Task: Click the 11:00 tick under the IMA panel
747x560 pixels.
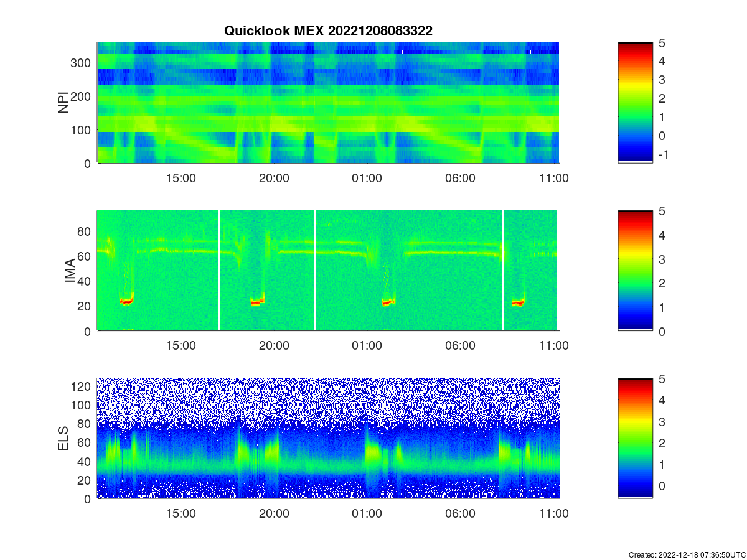Action: pos(553,346)
